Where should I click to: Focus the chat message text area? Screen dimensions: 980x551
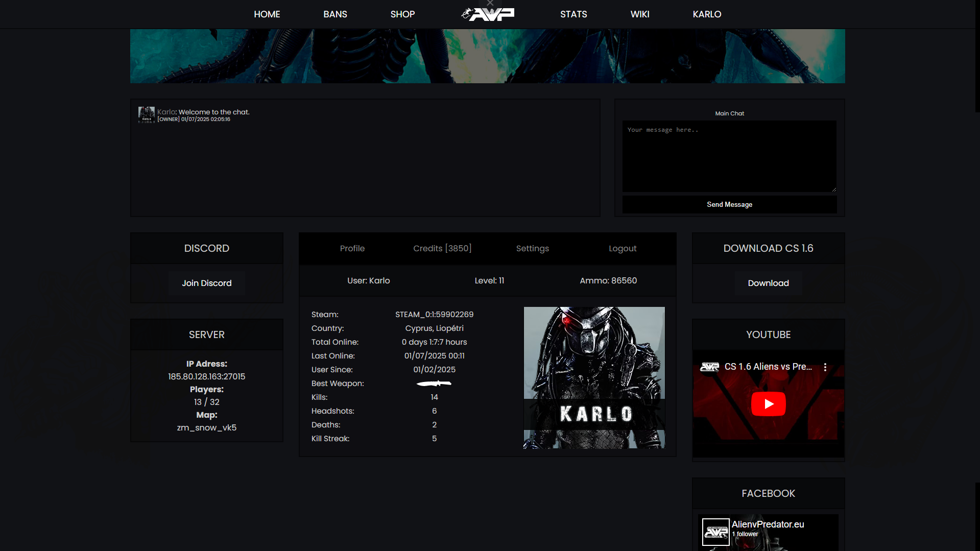pos(729,156)
